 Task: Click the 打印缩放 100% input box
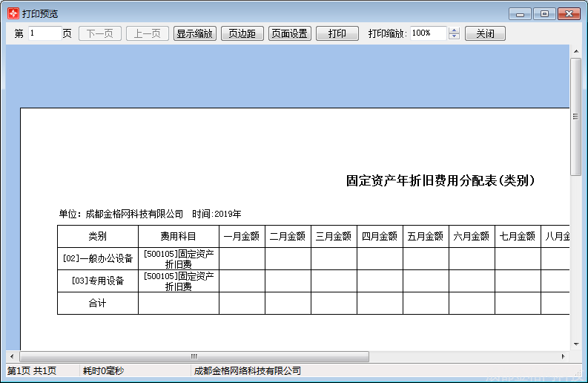click(428, 33)
